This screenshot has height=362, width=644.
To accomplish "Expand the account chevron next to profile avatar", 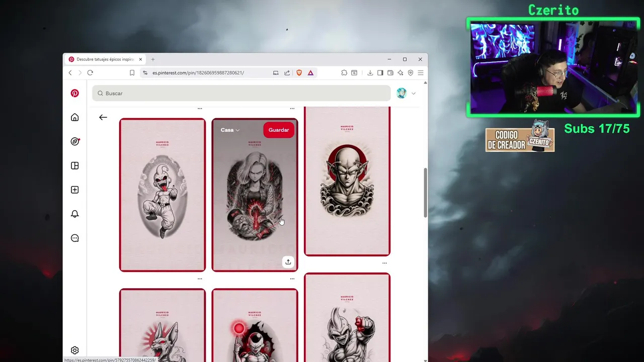I will click(414, 93).
